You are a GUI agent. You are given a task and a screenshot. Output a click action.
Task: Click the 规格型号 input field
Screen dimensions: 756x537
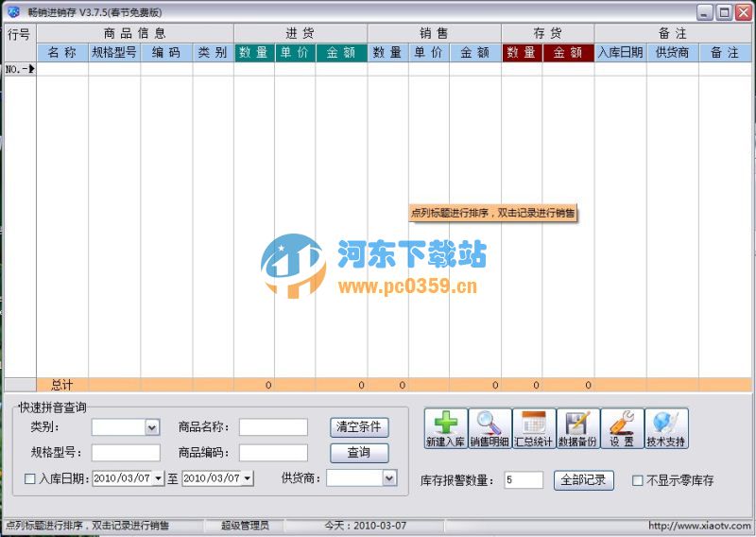coord(126,453)
